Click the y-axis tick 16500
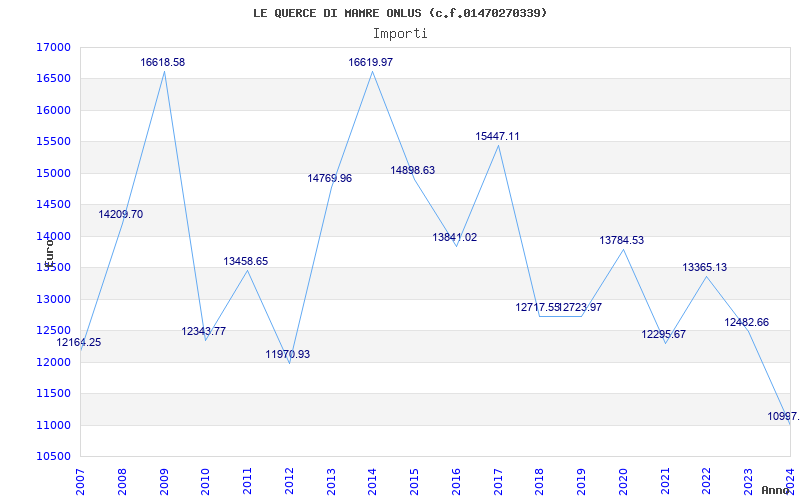The height and width of the screenshot is (500, 800). click(x=53, y=79)
